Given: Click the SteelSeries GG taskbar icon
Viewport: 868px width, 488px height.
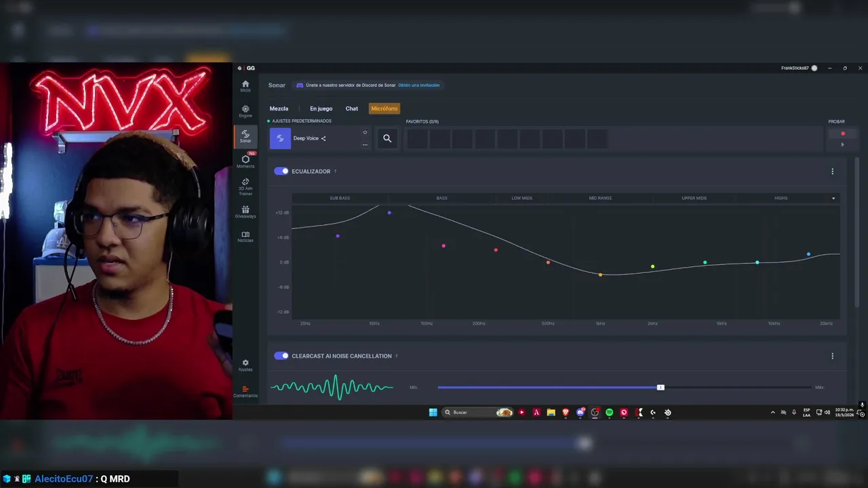Looking at the screenshot, I should coord(667,412).
